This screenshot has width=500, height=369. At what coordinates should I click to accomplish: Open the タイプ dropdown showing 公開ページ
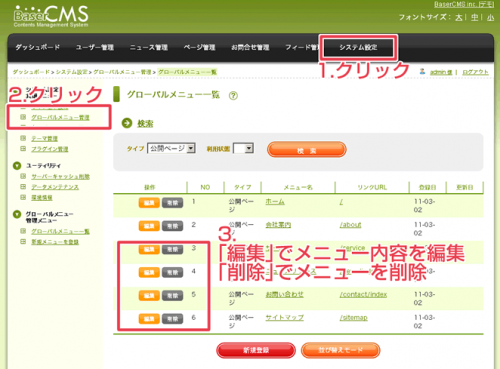[171, 148]
